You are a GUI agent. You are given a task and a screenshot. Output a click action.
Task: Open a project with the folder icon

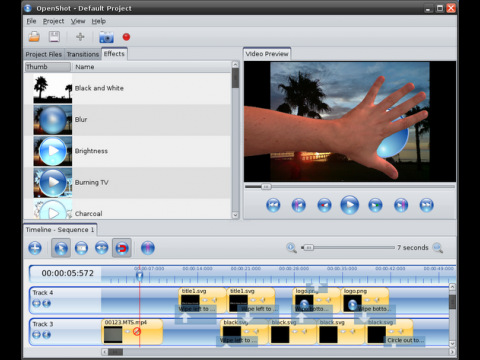(x=34, y=37)
